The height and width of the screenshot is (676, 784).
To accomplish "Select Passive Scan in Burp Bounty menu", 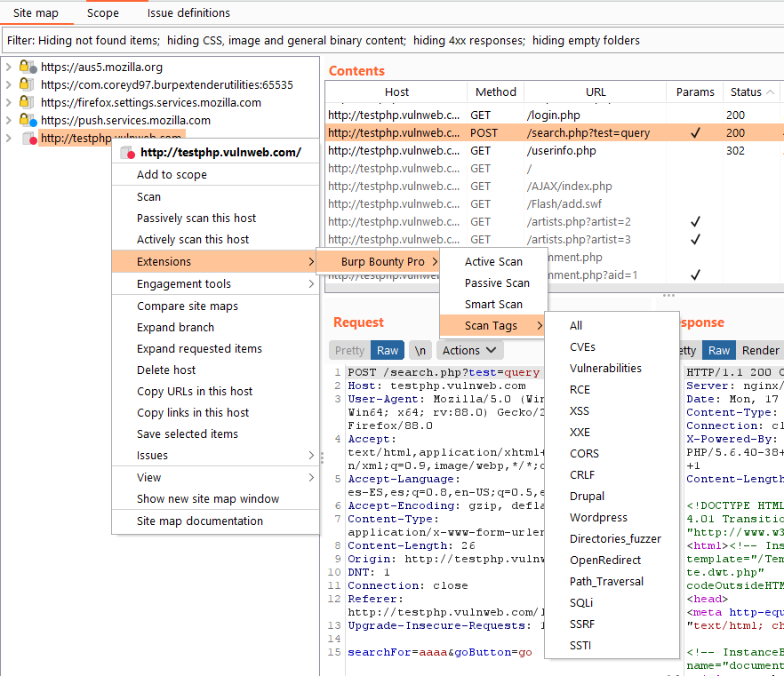I will 493,282.
